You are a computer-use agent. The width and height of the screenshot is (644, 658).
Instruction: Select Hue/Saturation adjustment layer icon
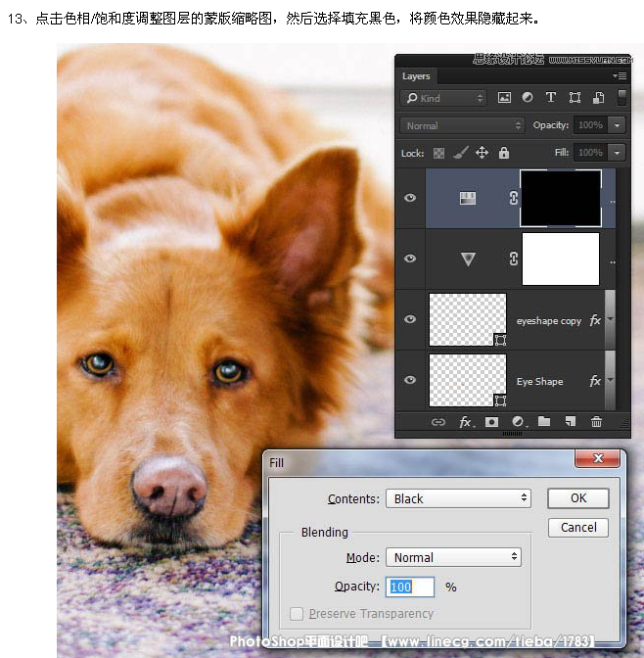pos(468,198)
